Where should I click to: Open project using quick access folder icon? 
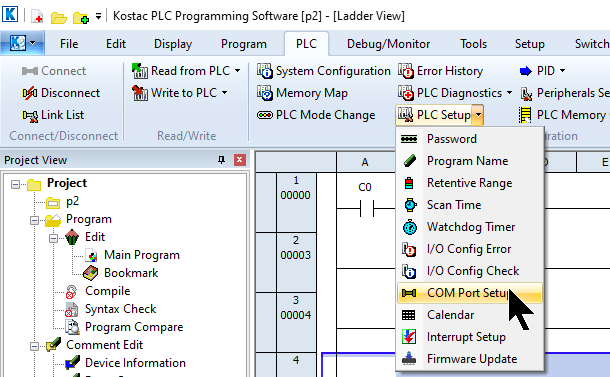[58, 18]
